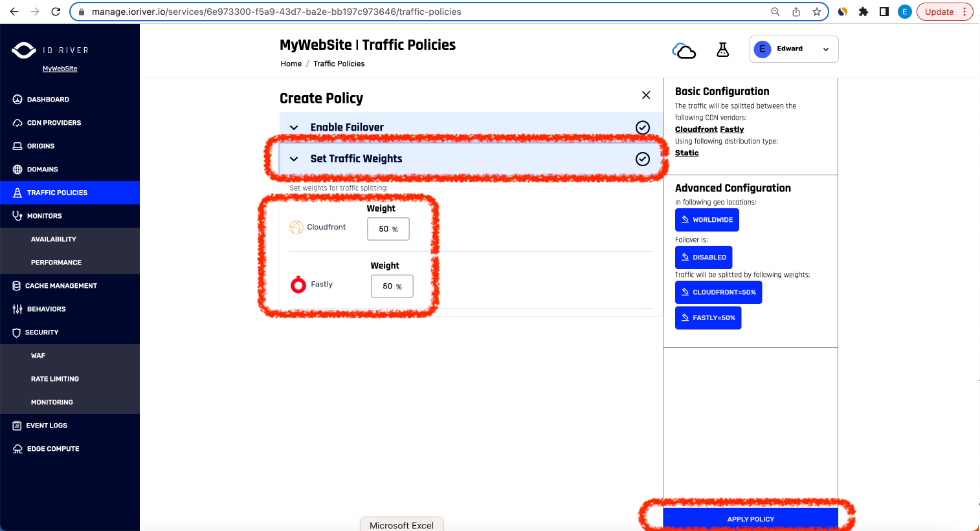Click the flask lab icon in header
This screenshot has width=980, height=531.
tap(723, 50)
